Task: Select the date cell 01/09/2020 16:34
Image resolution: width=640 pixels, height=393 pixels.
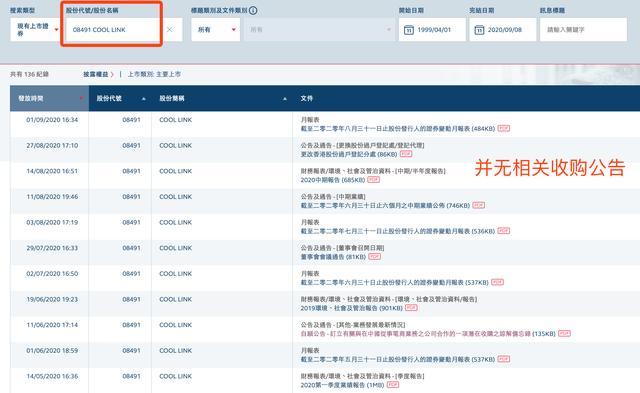Action: 52,120
